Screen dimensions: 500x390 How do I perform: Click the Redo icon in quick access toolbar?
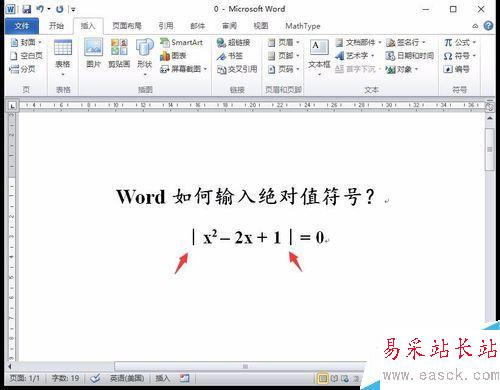tap(60, 9)
